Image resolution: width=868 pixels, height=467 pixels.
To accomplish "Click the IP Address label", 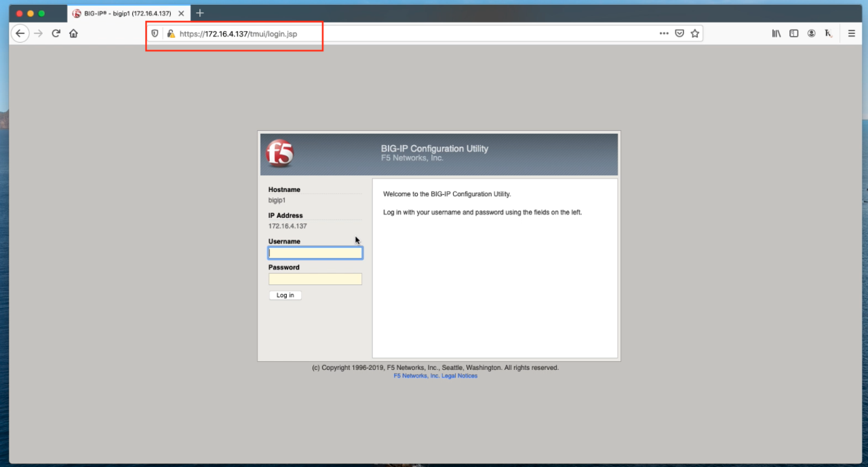I will (x=285, y=216).
